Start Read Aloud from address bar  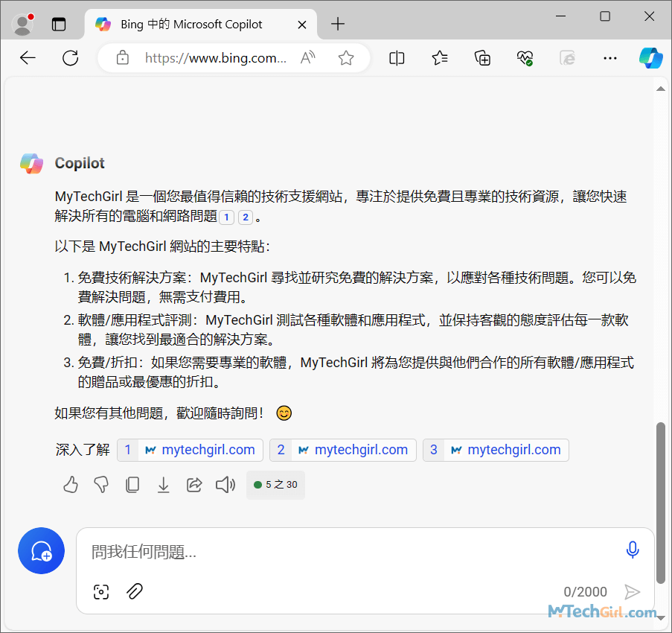pyautogui.click(x=307, y=57)
